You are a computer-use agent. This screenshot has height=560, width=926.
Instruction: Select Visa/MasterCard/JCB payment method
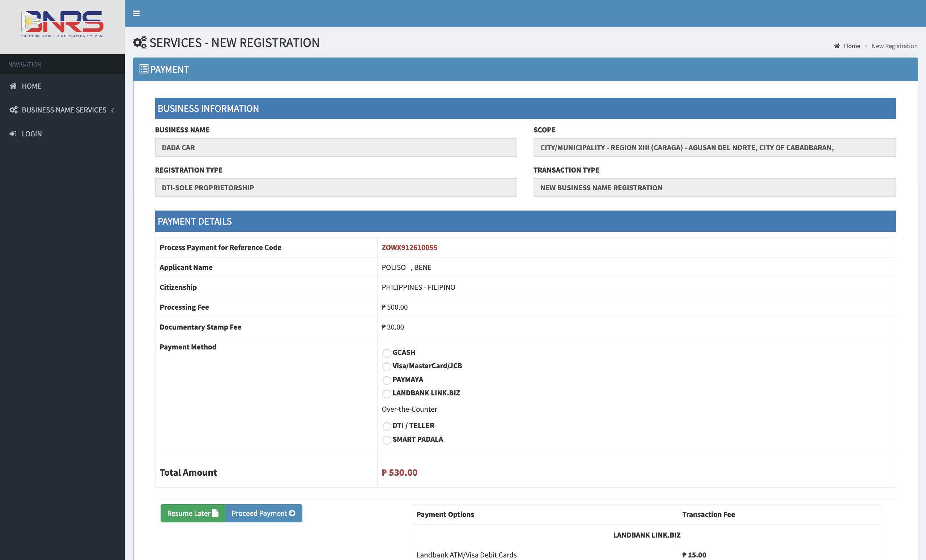tap(387, 367)
